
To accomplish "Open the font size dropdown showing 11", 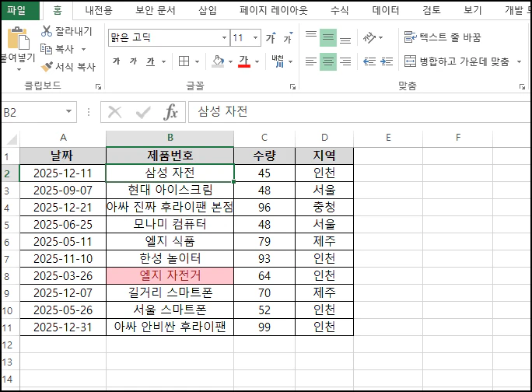I will [255, 37].
